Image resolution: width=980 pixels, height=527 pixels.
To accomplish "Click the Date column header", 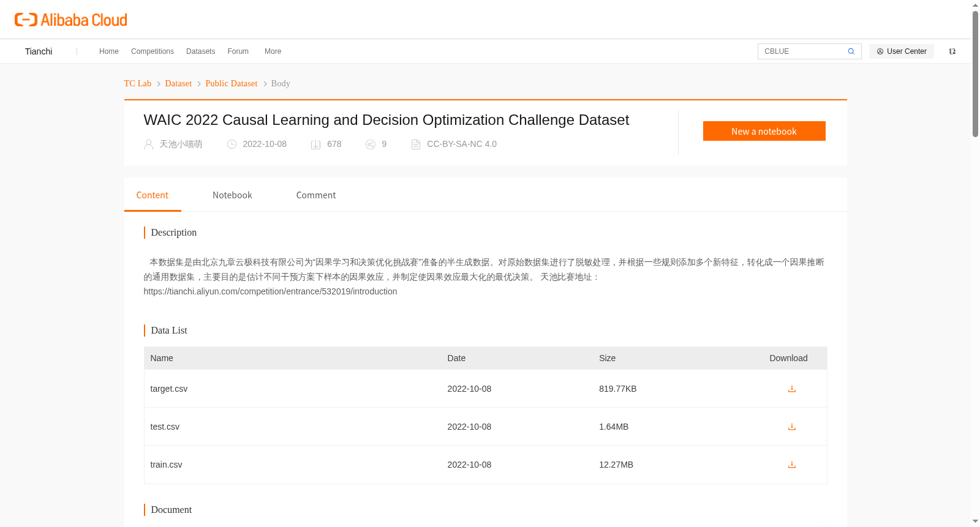I will 456,358.
